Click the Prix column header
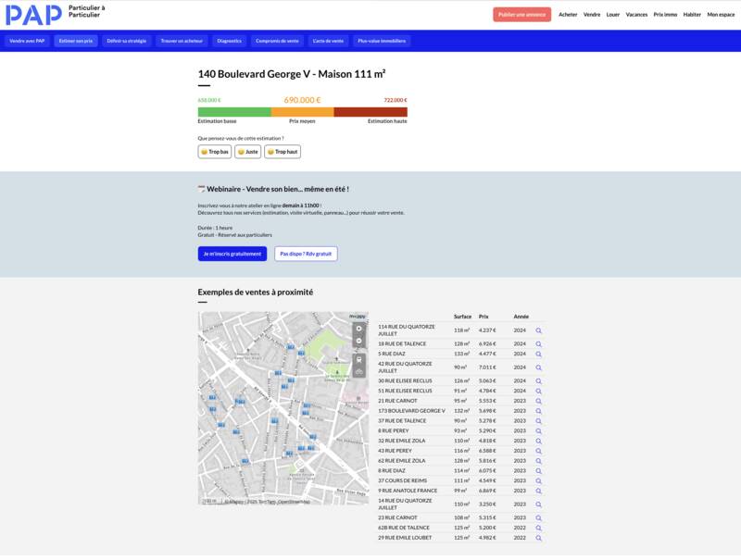The height and width of the screenshot is (560, 741). pyautogui.click(x=484, y=317)
